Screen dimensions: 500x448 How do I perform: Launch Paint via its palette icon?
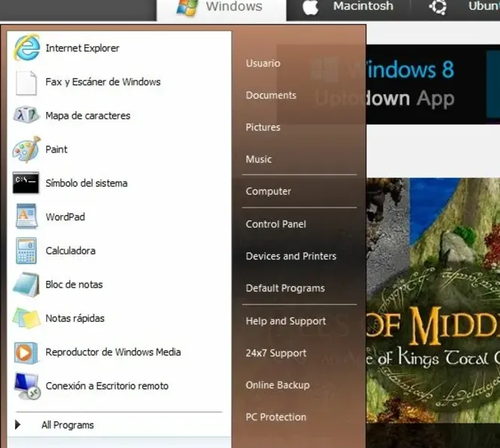tap(27, 149)
